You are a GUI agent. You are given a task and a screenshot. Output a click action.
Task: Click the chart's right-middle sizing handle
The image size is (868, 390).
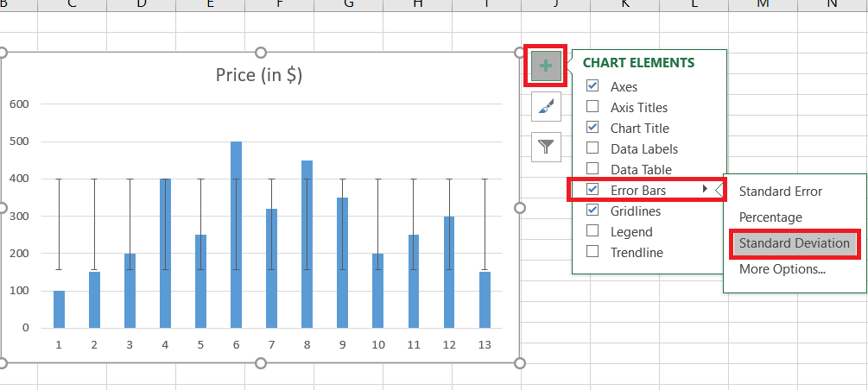519,207
